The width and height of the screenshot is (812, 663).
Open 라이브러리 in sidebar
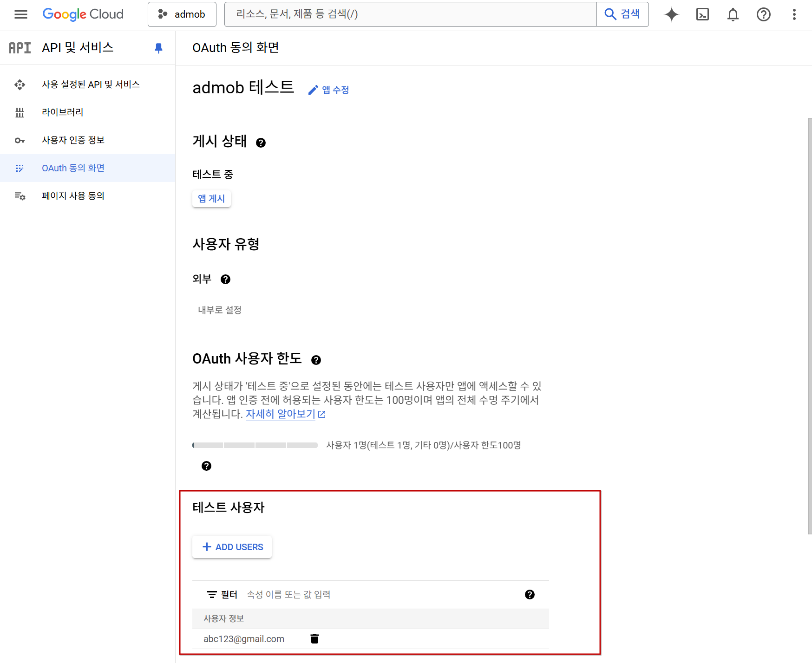[62, 112]
